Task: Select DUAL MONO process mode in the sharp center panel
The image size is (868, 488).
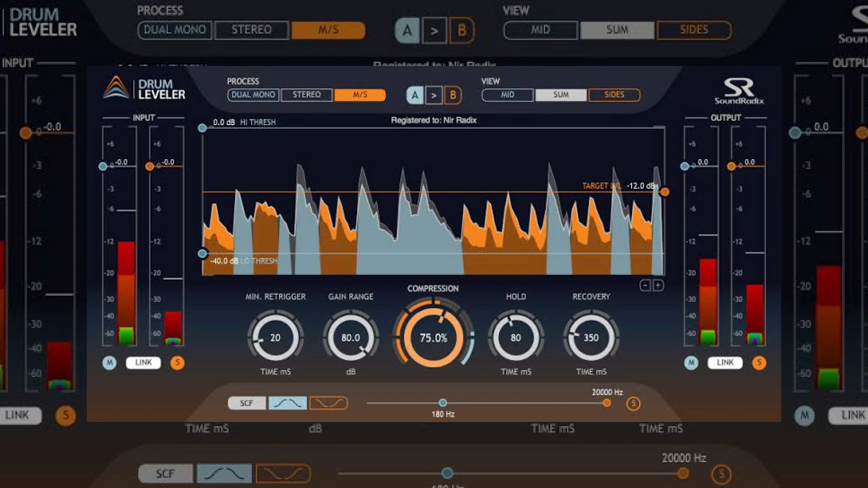Action: point(253,95)
